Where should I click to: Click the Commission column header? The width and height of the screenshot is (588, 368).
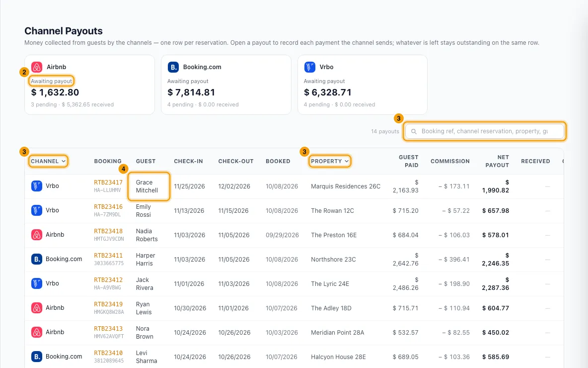(x=450, y=161)
